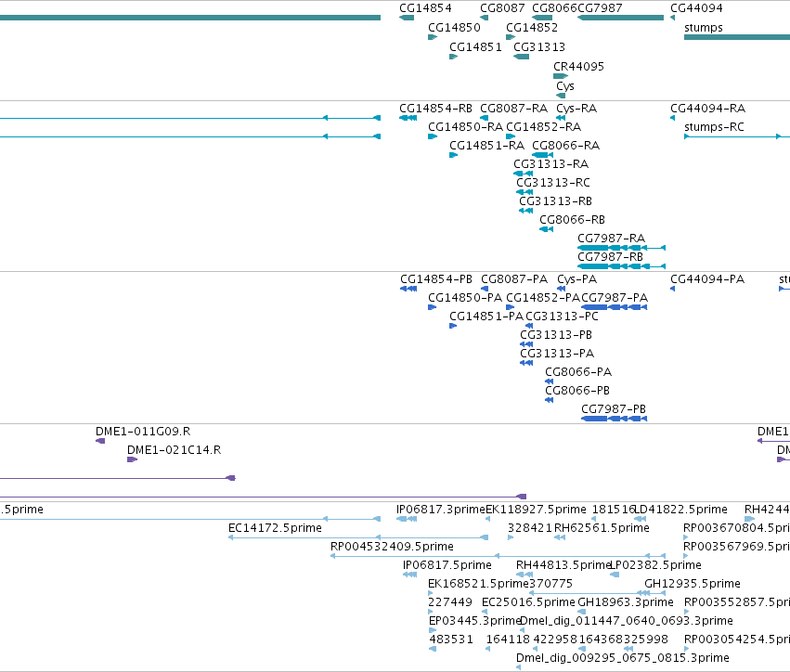Open EST EC14172.5prime
The height and width of the screenshot is (672, 790).
click(275, 528)
